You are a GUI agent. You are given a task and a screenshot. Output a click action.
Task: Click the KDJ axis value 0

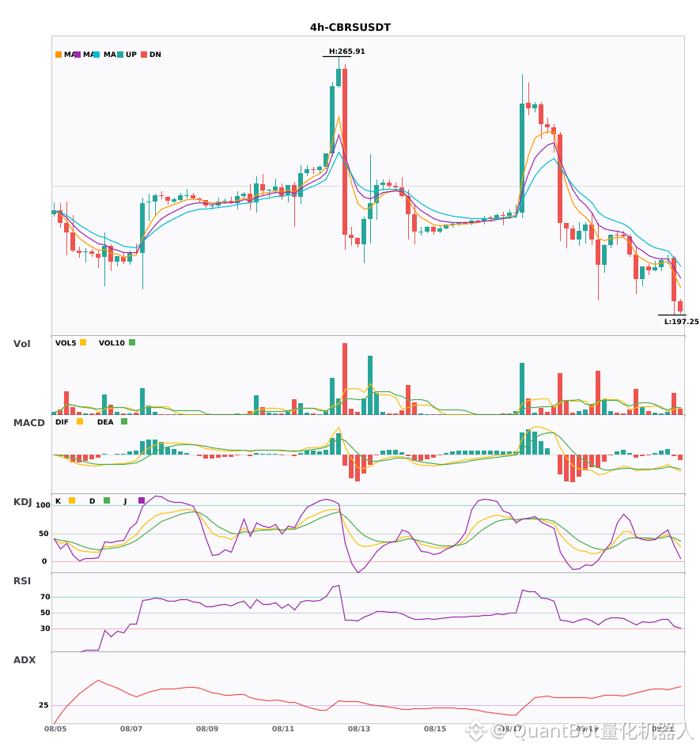coord(44,561)
